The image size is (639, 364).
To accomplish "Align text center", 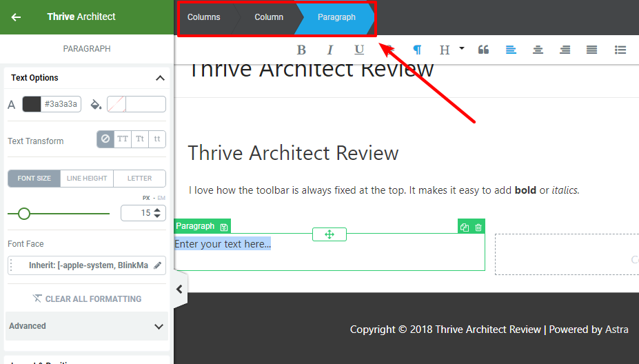I will coord(538,50).
